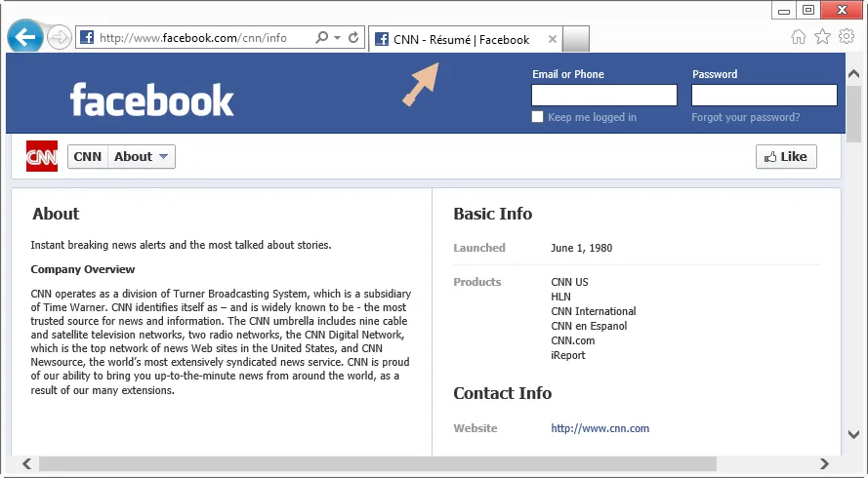Open the Forgot your password link

[745, 117]
